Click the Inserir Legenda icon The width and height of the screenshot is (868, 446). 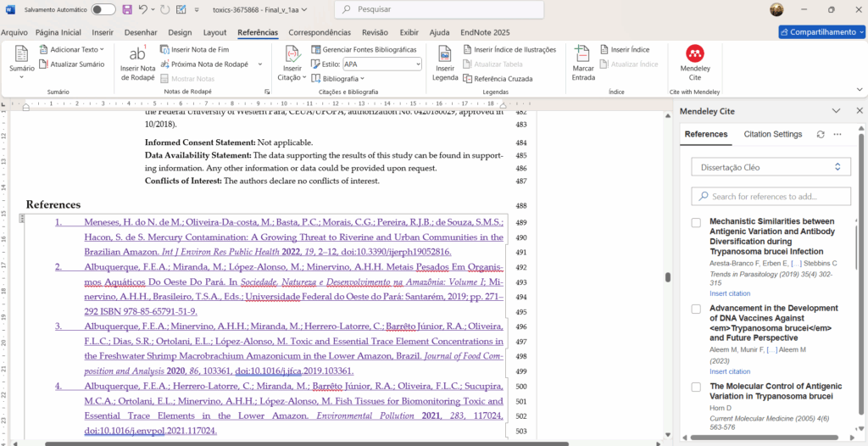click(x=444, y=56)
